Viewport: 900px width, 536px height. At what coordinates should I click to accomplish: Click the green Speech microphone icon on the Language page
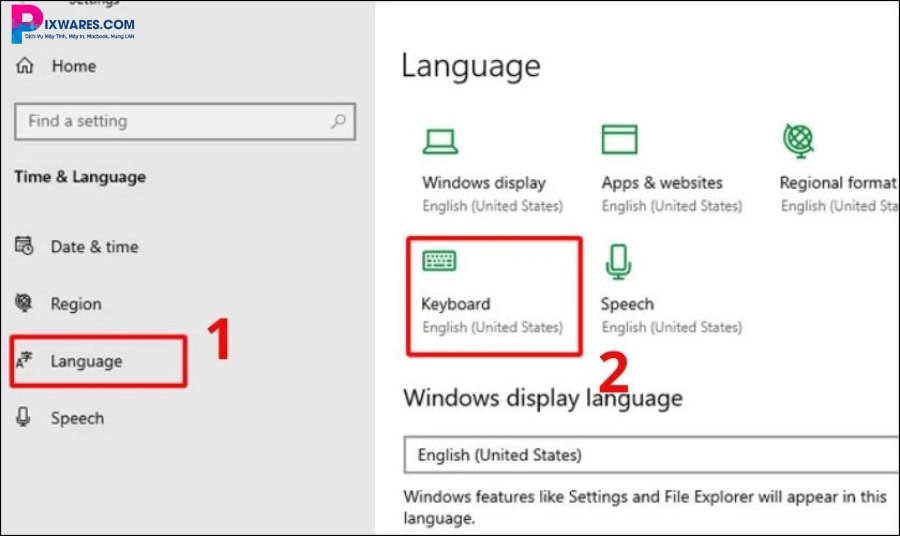(618, 262)
